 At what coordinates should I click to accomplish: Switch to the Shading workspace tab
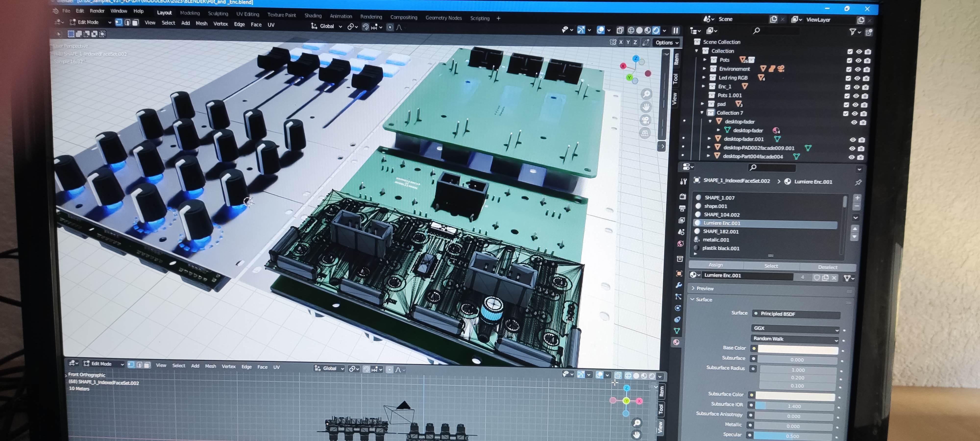click(x=313, y=16)
